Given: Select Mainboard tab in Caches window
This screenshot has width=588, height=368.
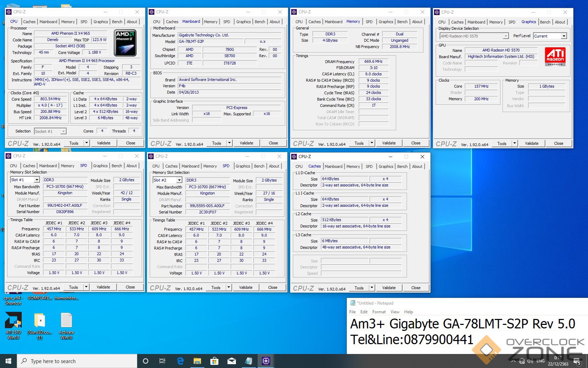Looking at the screenshot, I should [x=334, y=166].
